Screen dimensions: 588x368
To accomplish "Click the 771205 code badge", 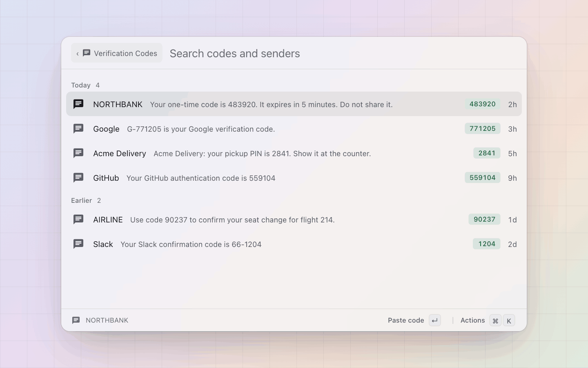I will 483,128.
